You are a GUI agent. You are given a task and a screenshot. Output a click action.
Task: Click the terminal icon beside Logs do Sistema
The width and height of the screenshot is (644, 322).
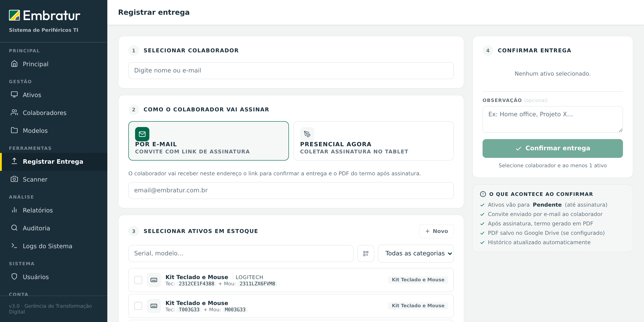(x=14, y=246)
